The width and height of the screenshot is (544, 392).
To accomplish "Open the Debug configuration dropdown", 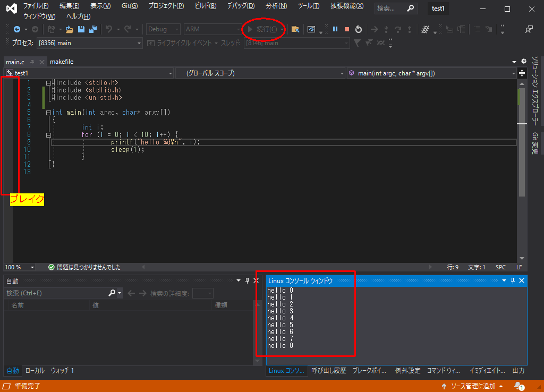I will (163, 29).
